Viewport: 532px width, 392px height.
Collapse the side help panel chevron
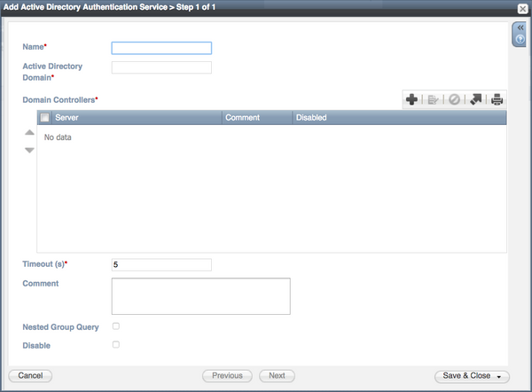pos(520,27)
